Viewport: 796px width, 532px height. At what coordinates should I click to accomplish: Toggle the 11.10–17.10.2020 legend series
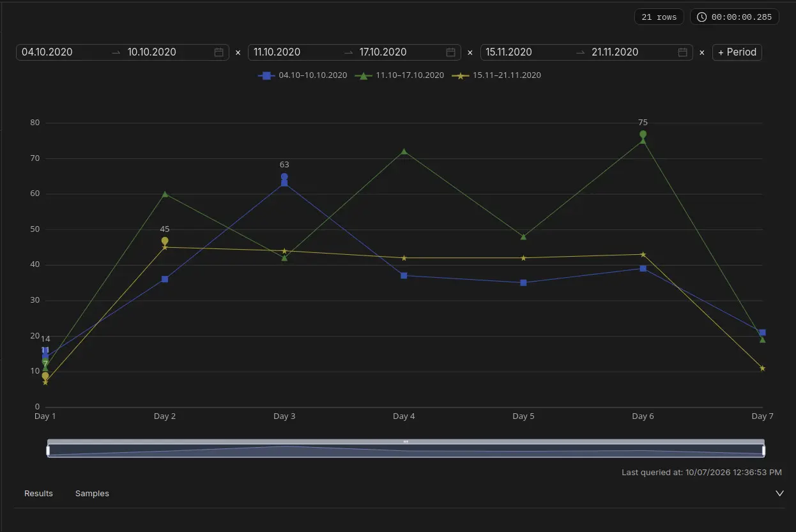tap(399, 75)
